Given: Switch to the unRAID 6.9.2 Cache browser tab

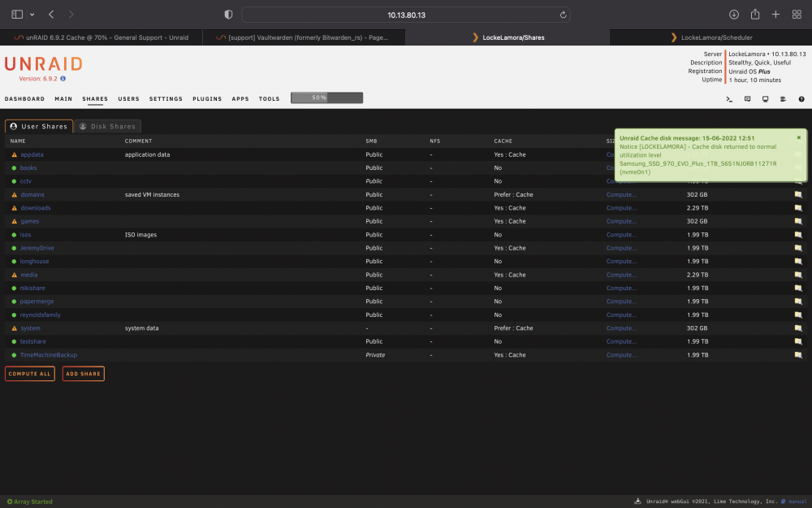Looking at the screenshot, I should click(x=101, y=37).
